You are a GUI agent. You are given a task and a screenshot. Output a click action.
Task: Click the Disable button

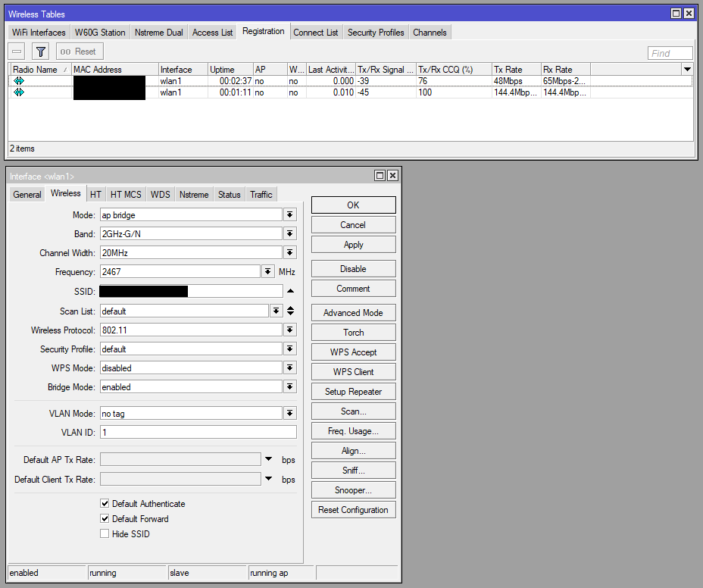pyautogui.click(x=353, y=269)
